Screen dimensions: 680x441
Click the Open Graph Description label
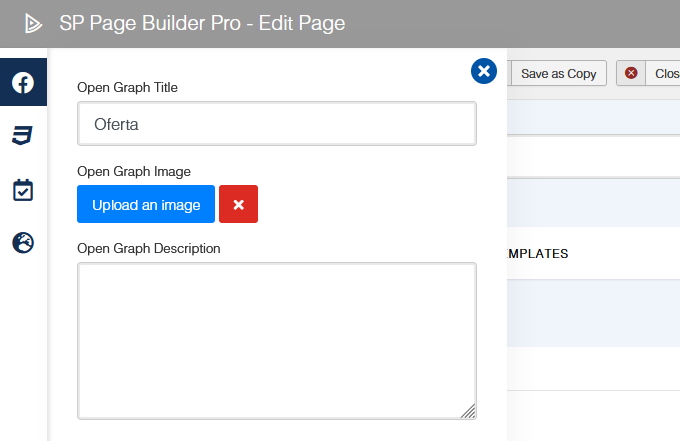(x=149, y=248)
